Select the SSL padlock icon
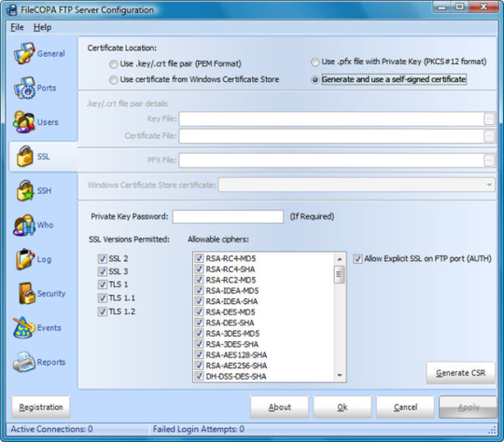This screenshot has width=504, height=442. (x=25, y=156)
